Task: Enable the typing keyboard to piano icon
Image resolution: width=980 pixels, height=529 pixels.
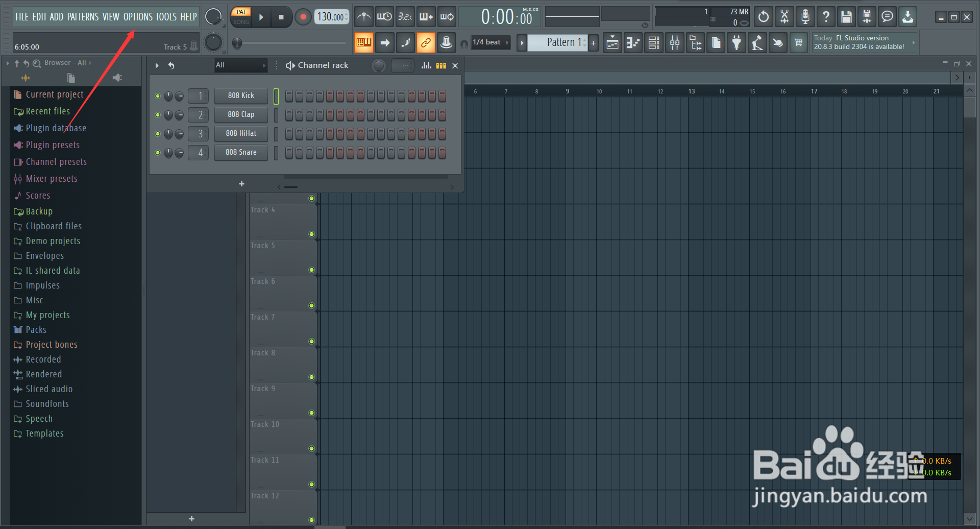Action: point(363,42)
